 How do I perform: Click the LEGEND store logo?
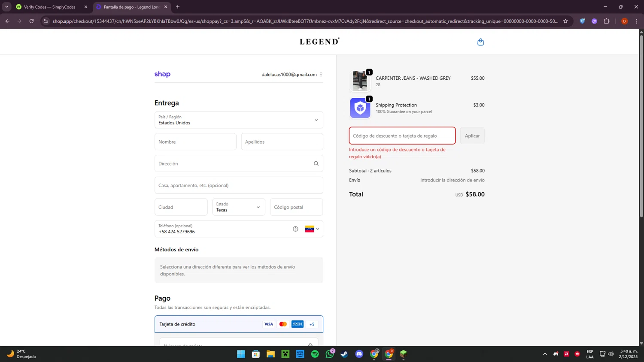[319, 42]
